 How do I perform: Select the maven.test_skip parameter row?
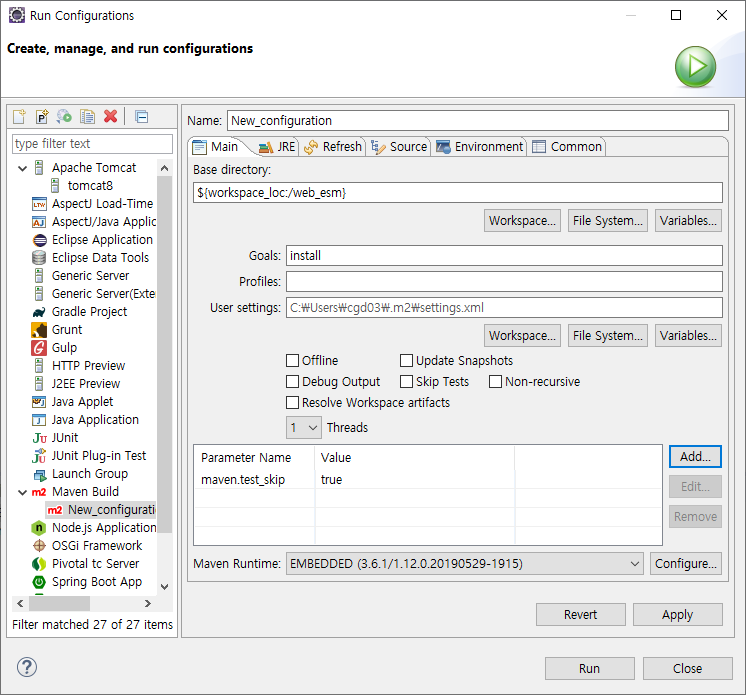point(428,480)
